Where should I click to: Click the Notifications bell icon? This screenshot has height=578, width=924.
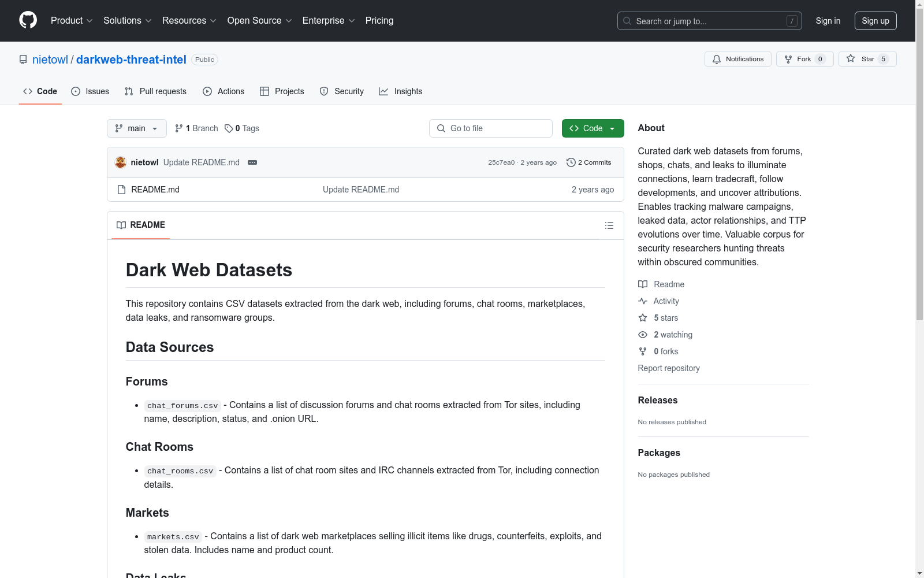(x=717, y=59)
